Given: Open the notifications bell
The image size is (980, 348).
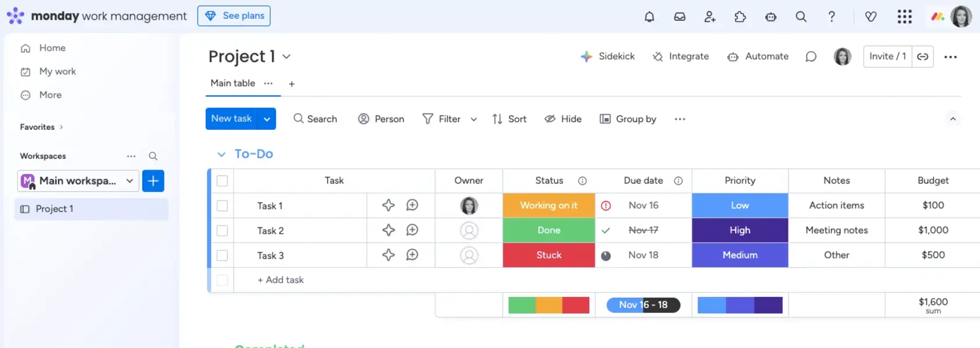Looking at the screenshot, I should pyautogui.click(x=649, y=17).
